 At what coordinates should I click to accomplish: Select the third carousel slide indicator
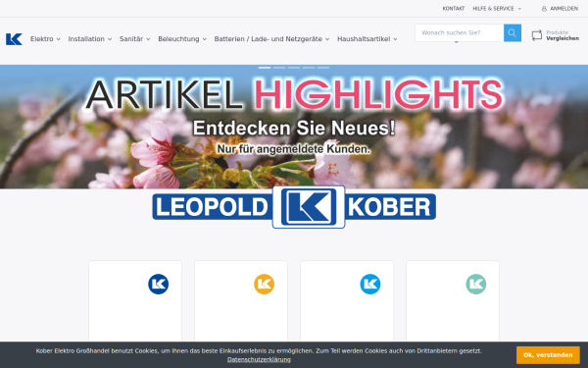point(294,68)
